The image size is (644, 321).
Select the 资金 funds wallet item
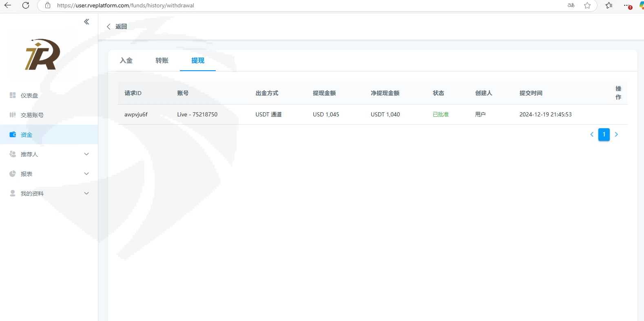tap(26, 135)
